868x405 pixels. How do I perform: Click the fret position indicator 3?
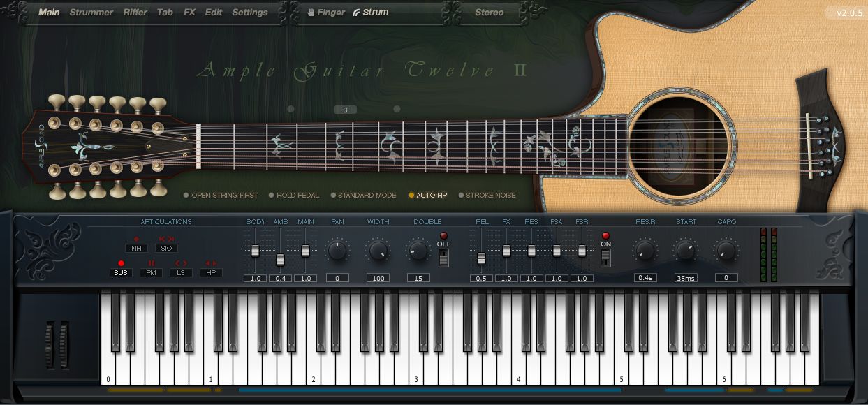[x=345, y=110]
